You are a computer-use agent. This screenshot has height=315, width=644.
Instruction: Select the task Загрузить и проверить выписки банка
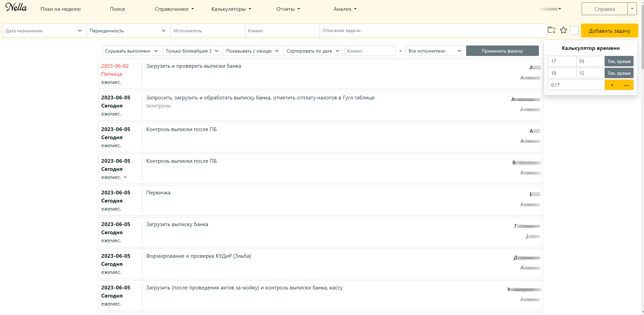(x=320, y=74)
